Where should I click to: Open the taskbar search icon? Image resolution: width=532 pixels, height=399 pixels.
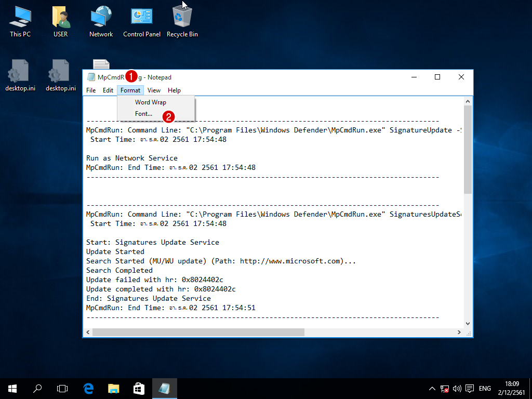(x=37, y=388)
